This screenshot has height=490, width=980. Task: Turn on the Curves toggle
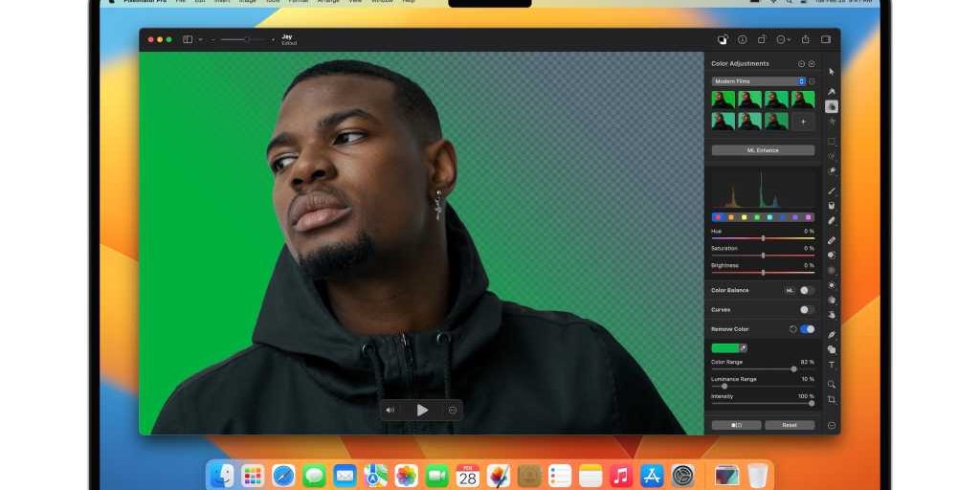(x=807, y=310)
